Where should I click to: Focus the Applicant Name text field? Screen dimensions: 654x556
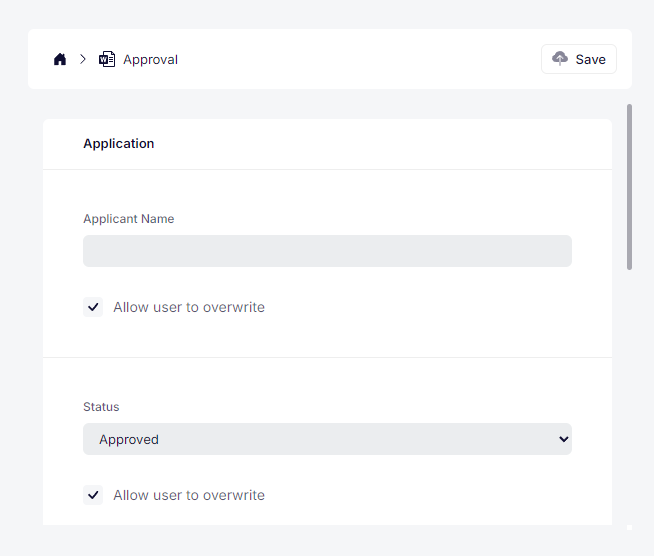click(x=327, y=251)
